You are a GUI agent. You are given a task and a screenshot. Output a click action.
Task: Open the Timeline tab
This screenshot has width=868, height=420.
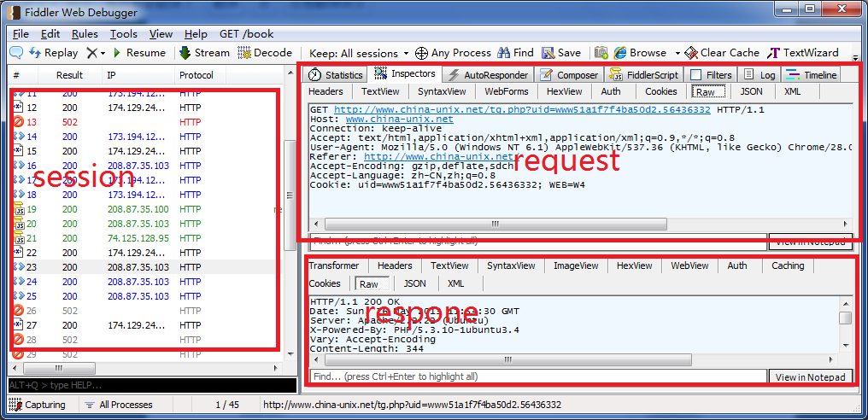click(812, 75)
